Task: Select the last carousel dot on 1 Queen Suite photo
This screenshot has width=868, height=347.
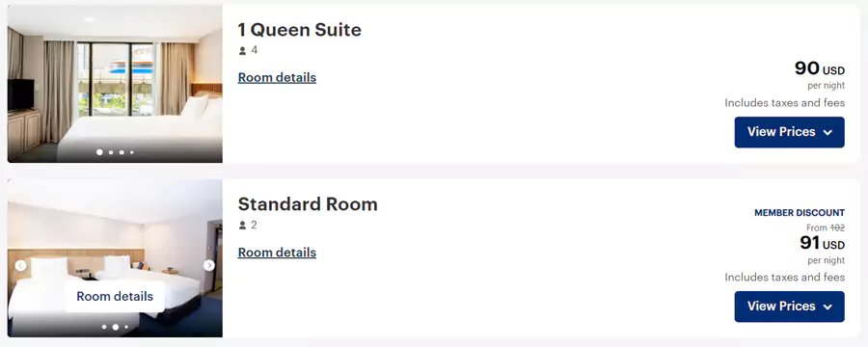Action: [x=132, y=152]
